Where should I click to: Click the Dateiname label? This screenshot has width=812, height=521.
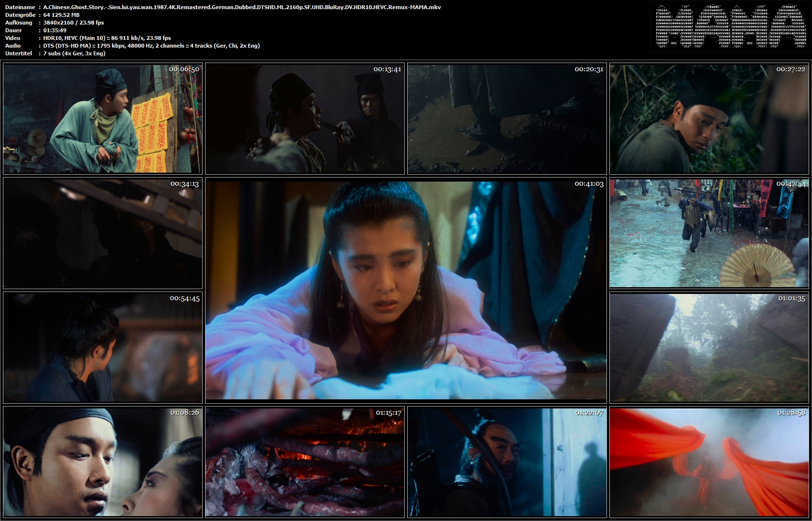pyautogui.click(x=20, y=7)
